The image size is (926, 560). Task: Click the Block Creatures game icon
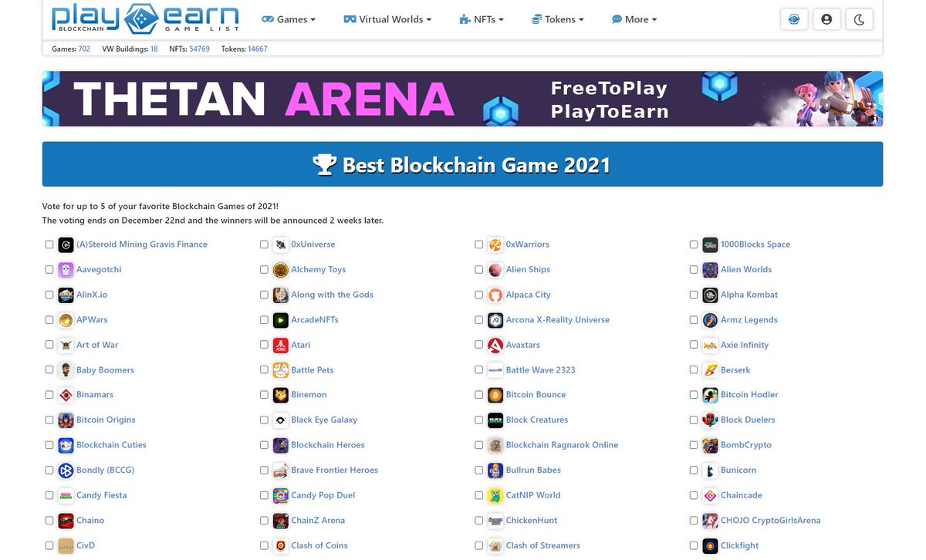(495, 420)
